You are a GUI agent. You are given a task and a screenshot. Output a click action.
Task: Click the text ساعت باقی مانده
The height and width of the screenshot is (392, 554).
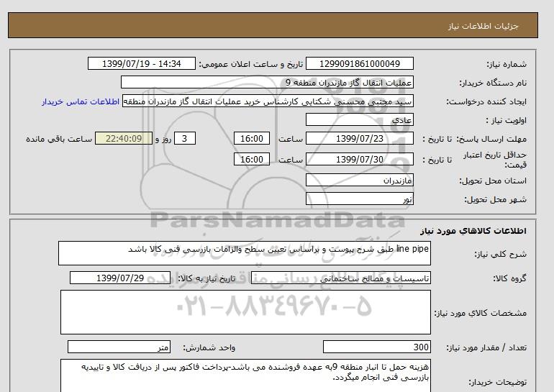(x=59, y=139)
